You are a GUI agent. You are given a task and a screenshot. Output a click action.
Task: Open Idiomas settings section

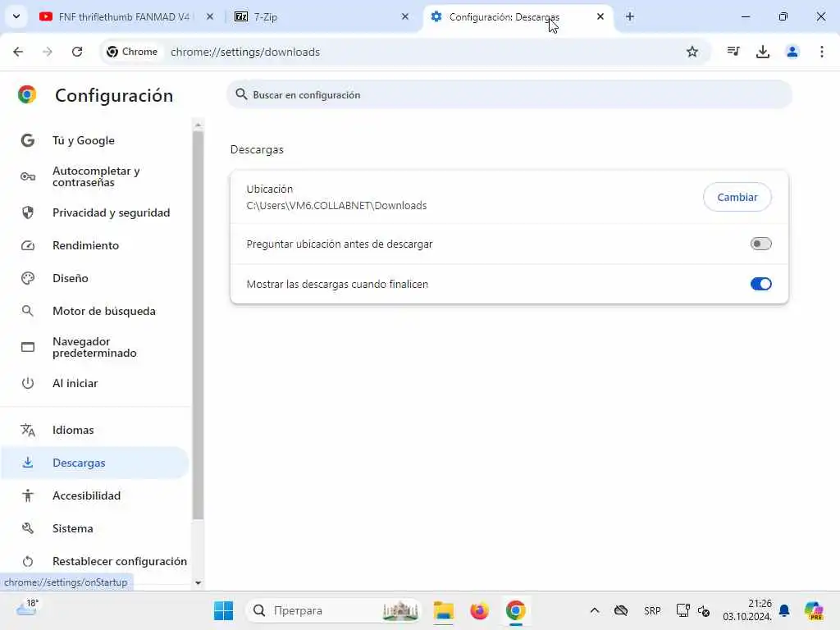pos(73,430)
